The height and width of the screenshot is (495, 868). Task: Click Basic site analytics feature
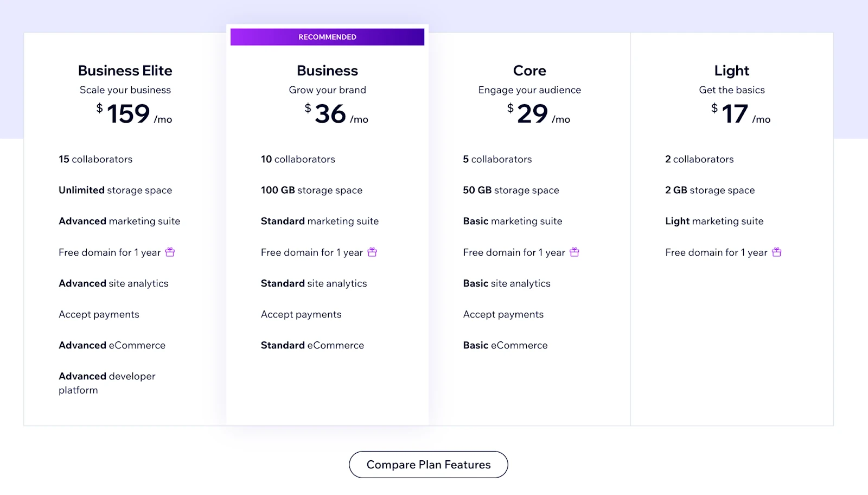coord(507,283)
